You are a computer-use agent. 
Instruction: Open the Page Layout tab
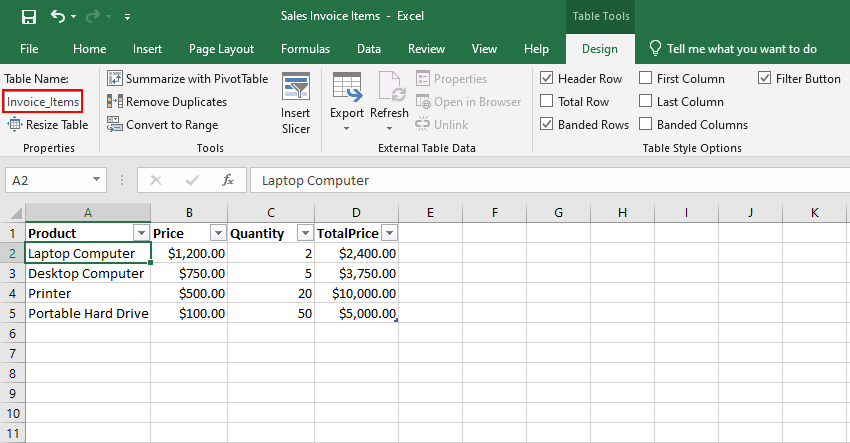point(221,49)
